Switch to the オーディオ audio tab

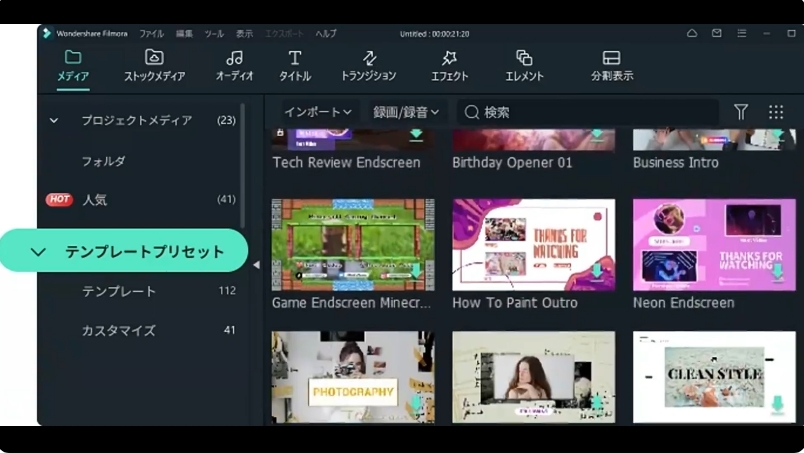tap(234, 65)
